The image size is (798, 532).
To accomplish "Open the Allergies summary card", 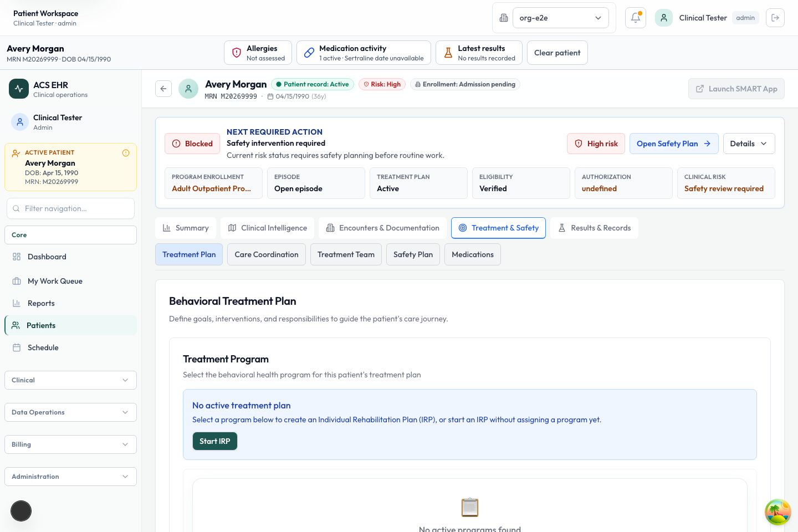I will click(x=258, y=53).
